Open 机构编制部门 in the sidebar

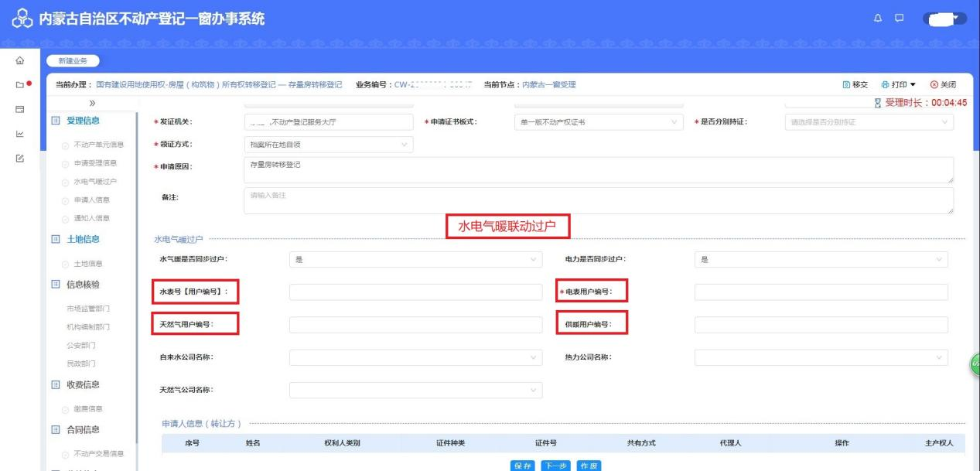(89, 327)
